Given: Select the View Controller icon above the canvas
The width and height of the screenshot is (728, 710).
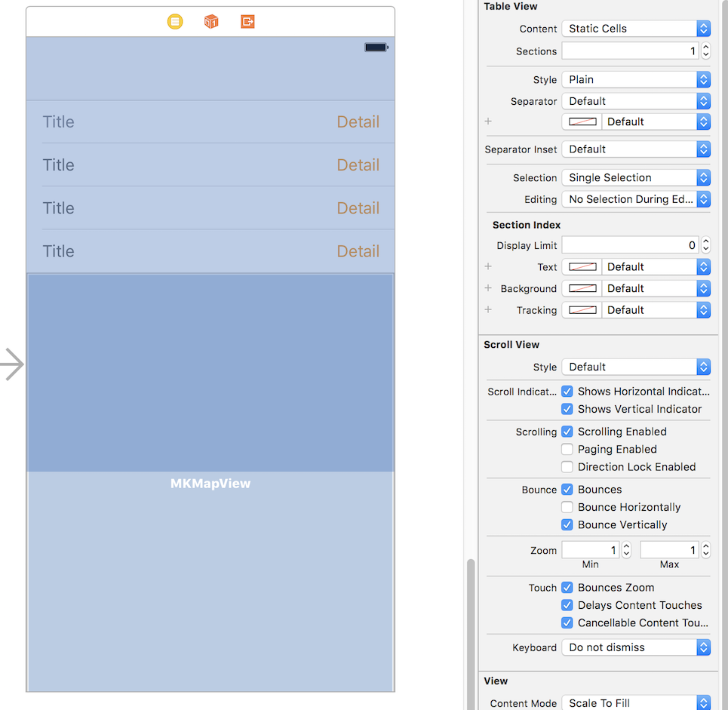Looking at the screenshot, I should 174,22.
